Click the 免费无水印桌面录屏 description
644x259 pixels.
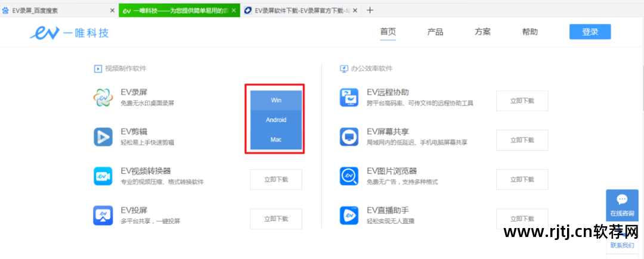click(x=147, y=103)
